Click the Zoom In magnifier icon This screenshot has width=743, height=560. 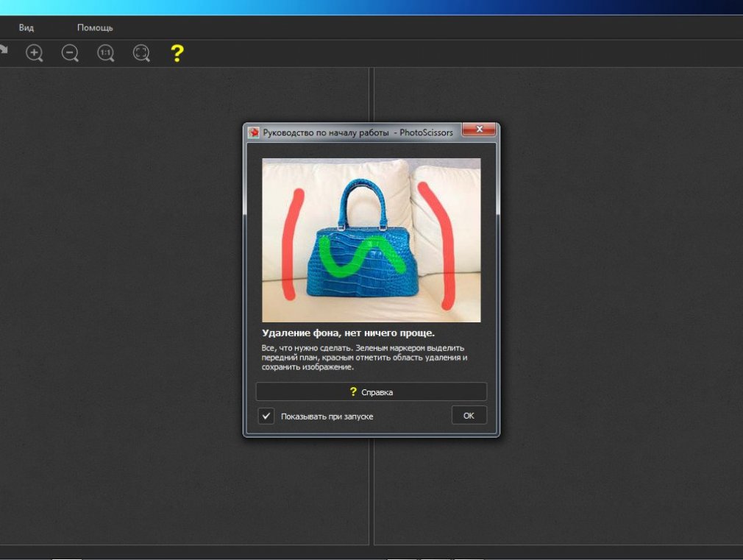tap(34, 53)
